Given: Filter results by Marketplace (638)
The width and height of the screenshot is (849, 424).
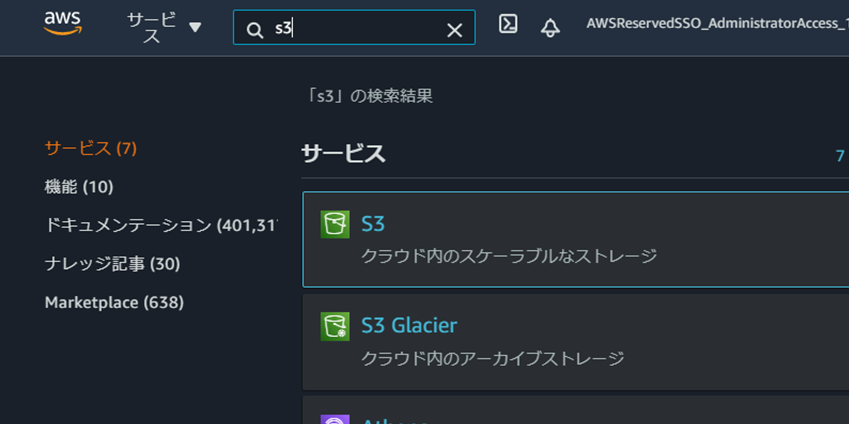Looking at the screenshot, I should [x=114, y=302].
